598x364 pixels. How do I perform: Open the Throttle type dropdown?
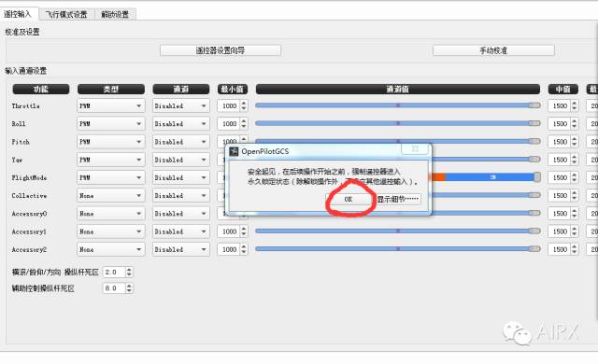coord(110,105)
